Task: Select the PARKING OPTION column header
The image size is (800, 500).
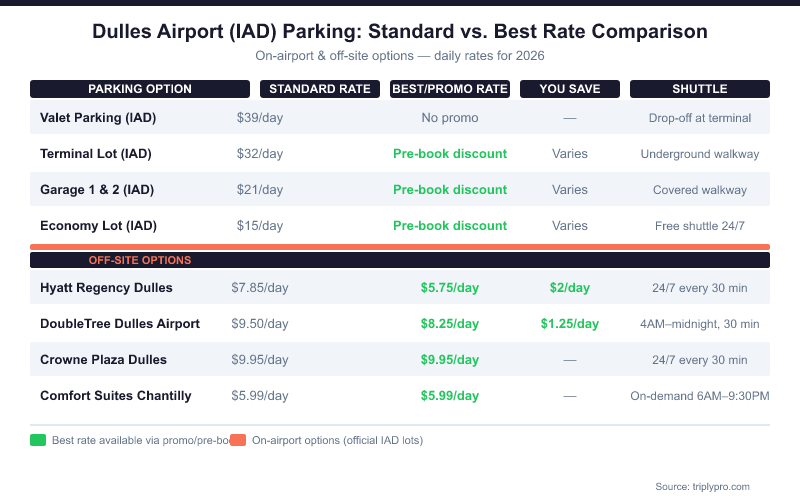Action: (x=140, y=89)
